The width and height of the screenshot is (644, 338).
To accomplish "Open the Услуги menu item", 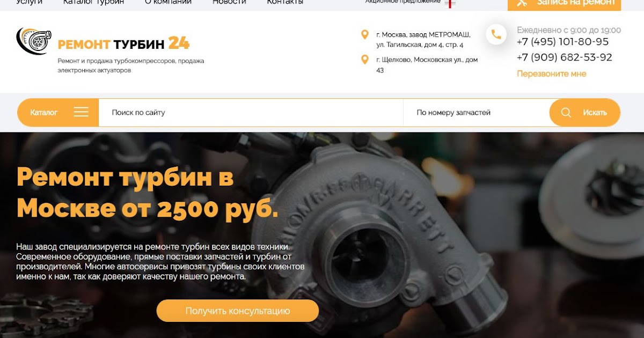I will [x=30, y=2].
